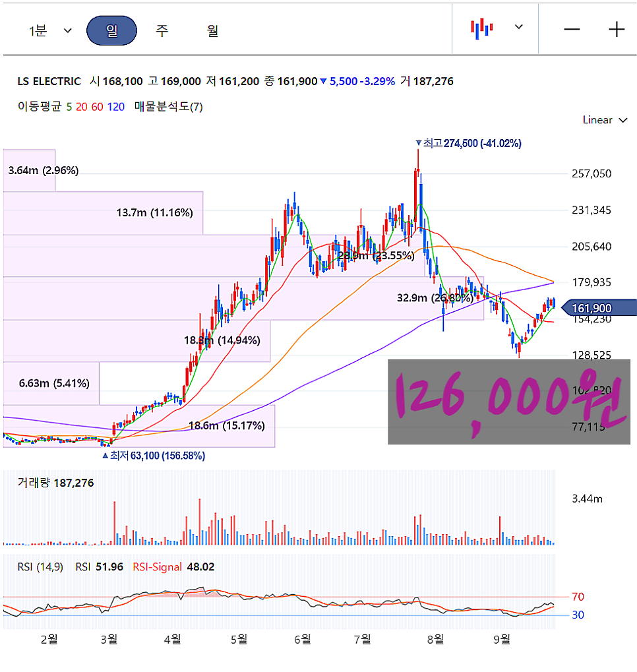Click the 최저 63,100 low marker
Viewport: 637px width, 672px height.
154,456
